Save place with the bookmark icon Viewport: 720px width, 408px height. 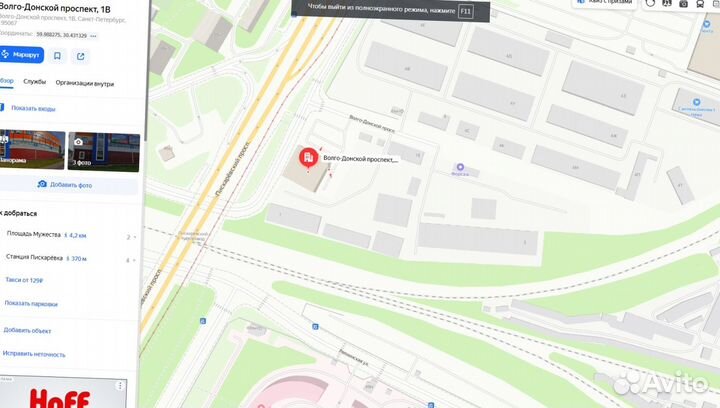click(57, 56)
